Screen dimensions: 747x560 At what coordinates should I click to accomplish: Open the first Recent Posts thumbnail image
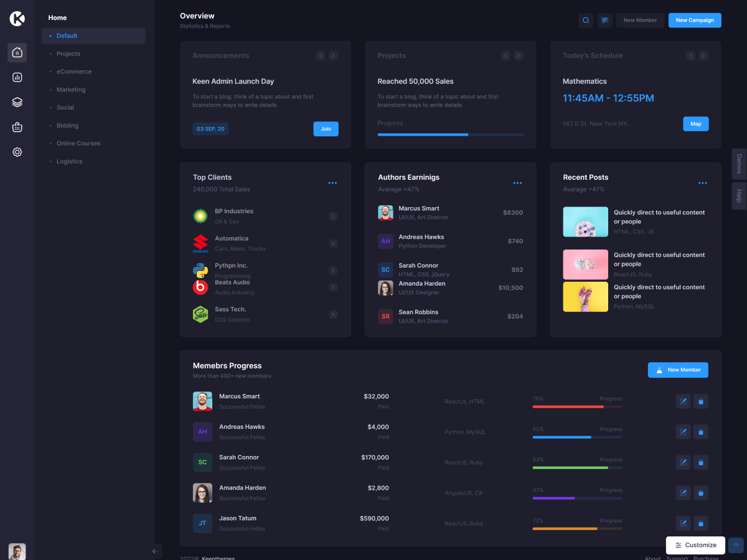(x=585, y=222)
